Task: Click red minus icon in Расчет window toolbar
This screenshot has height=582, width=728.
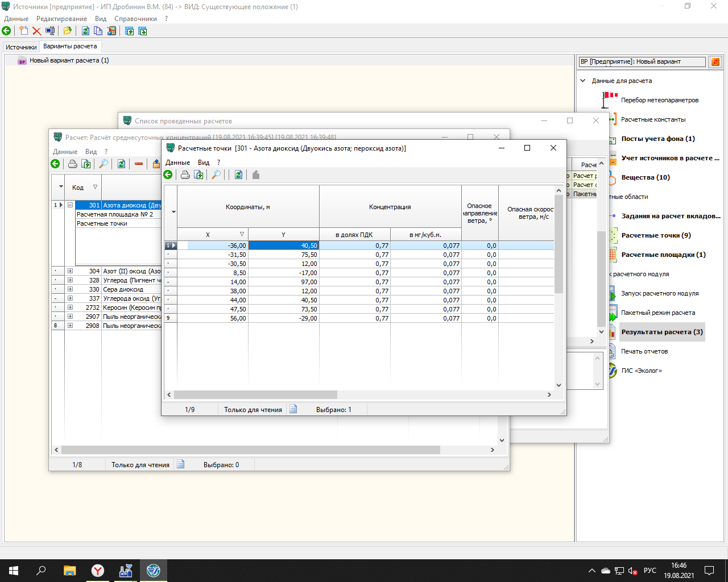Action: 139,164
